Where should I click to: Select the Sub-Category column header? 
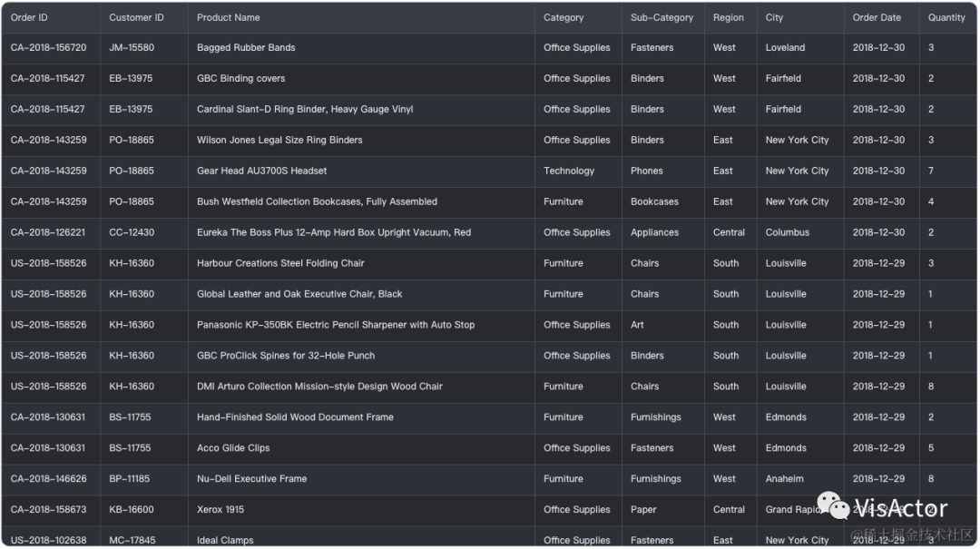661,17
